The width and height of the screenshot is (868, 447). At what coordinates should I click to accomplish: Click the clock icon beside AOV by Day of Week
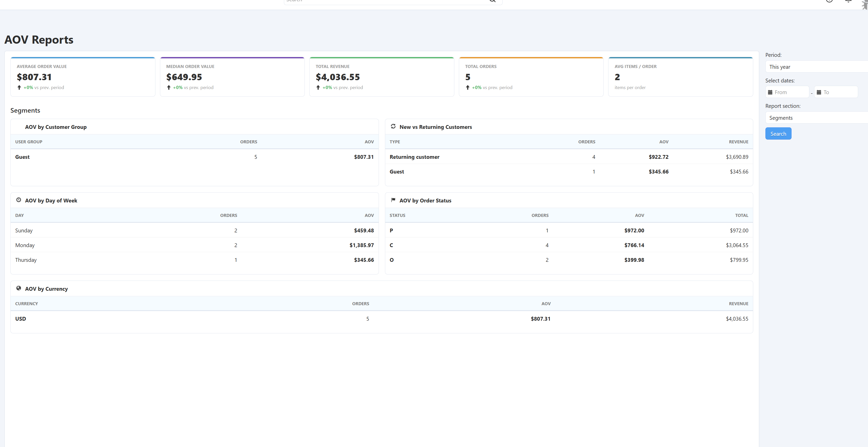click(19, 200)
